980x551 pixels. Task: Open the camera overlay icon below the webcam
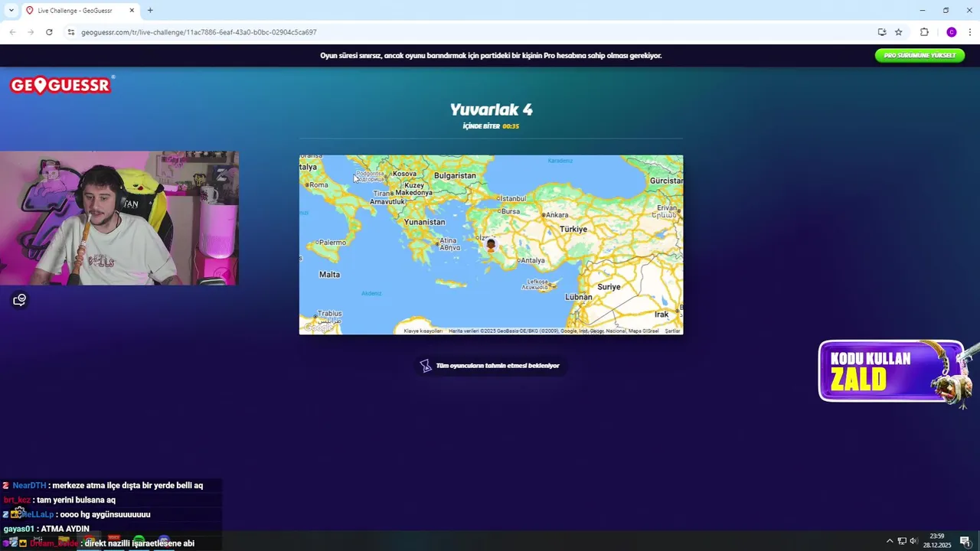tap(20, 300)
